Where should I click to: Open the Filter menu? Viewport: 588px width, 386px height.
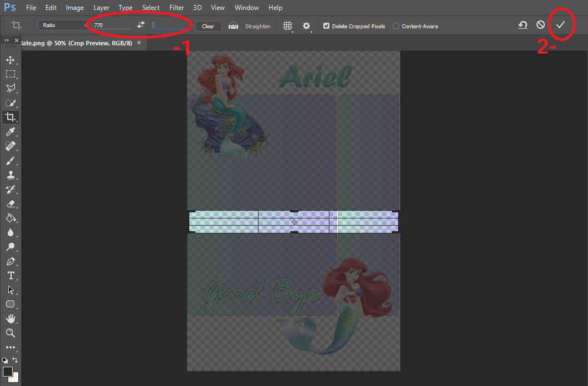pyautogui.click(x=177, y=8)
